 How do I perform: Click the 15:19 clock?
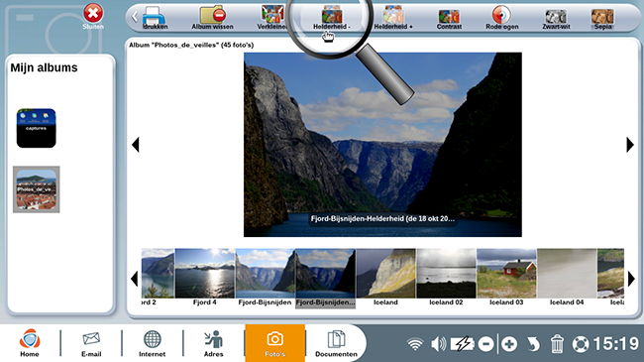click(615, 344)
